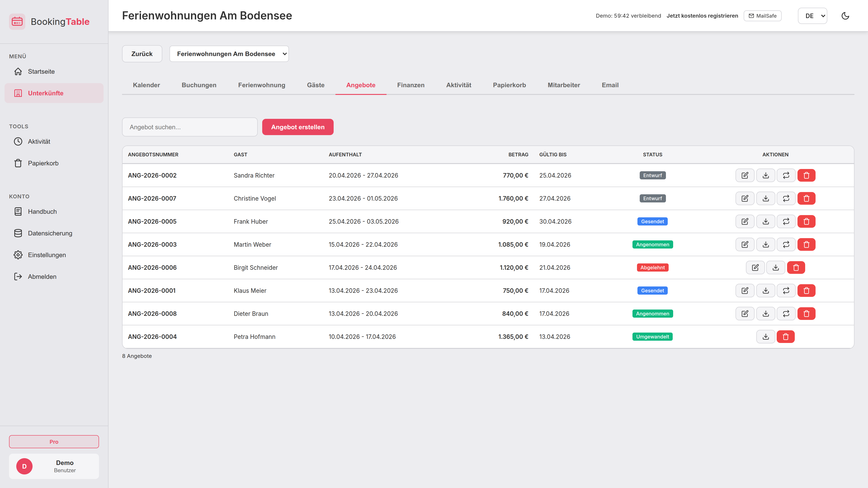
Task: Download Christine Vogel's offer
Action: (766, 198)
